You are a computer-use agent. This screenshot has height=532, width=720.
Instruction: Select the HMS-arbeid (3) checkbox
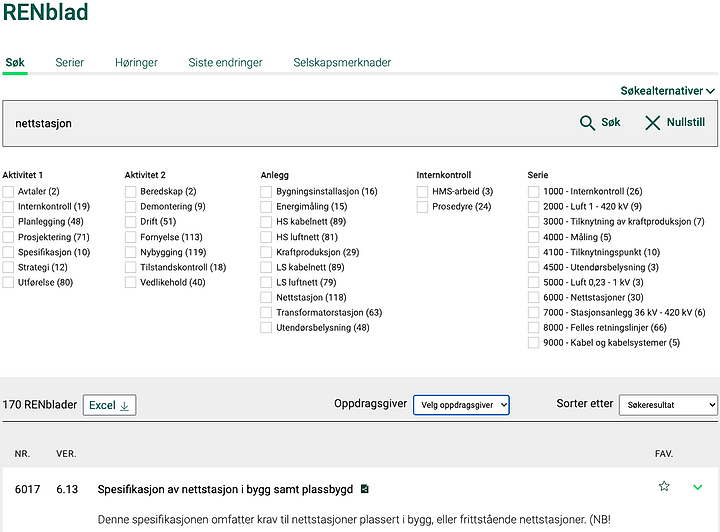click(422, 191)
